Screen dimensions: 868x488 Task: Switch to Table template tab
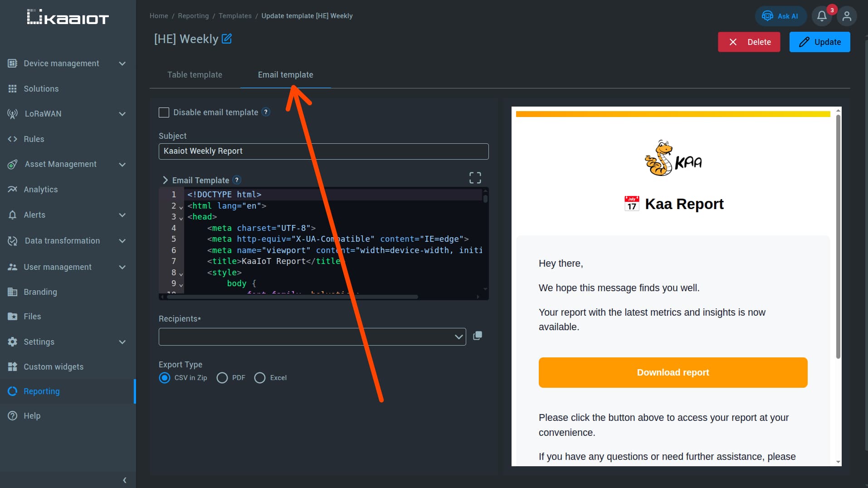(195, 75)
